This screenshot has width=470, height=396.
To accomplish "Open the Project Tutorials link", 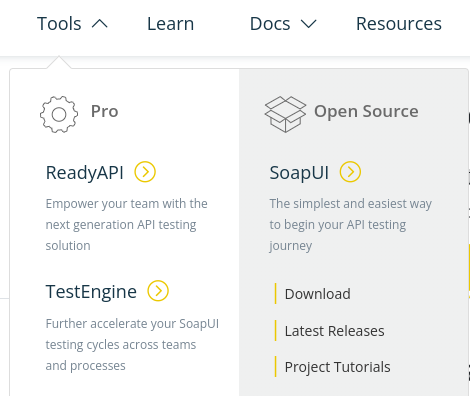I will 337,367.
